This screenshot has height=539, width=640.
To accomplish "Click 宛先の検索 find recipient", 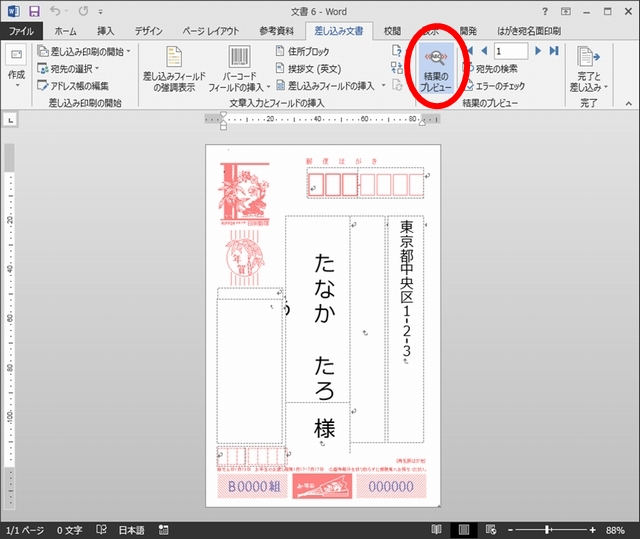I will [x=492, y=69].
